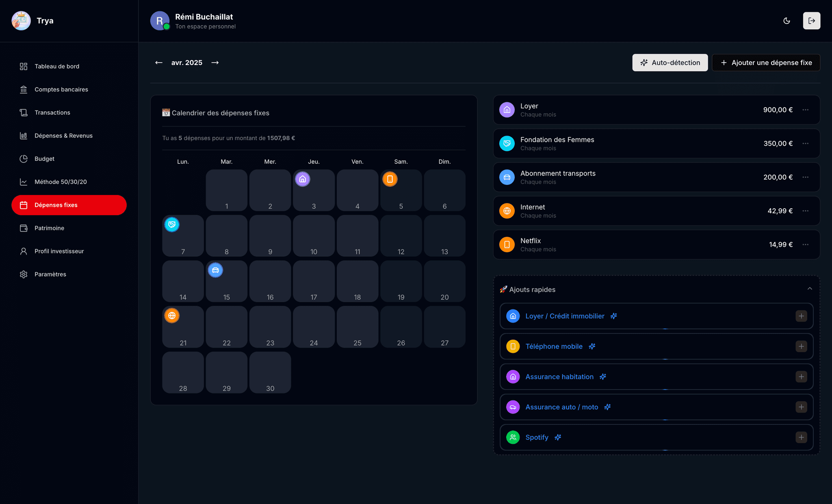This screenshot has width=832, height=504.
Task: Collapse the Ajouts rapides section
Action: pyautogui.click(x=810, y=289)
